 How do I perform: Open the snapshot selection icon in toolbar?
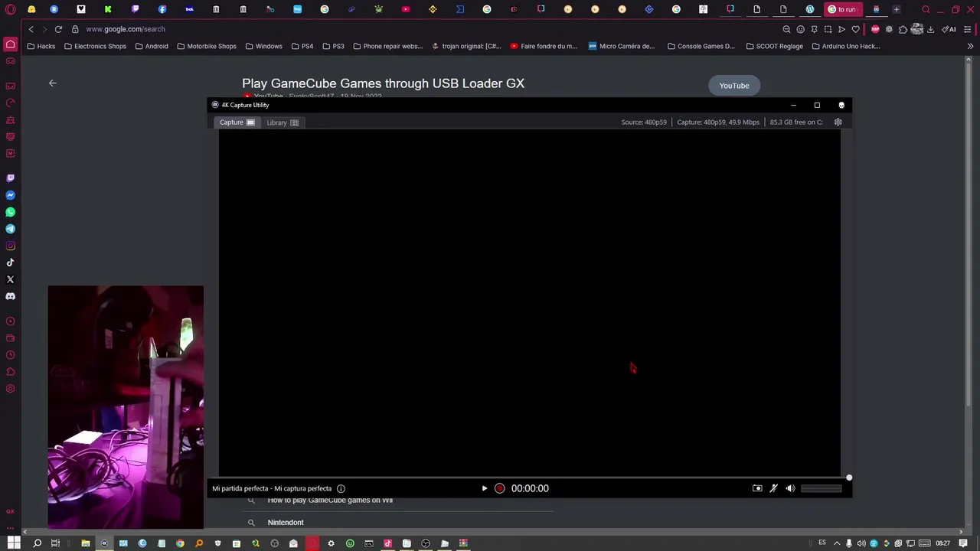828,29
